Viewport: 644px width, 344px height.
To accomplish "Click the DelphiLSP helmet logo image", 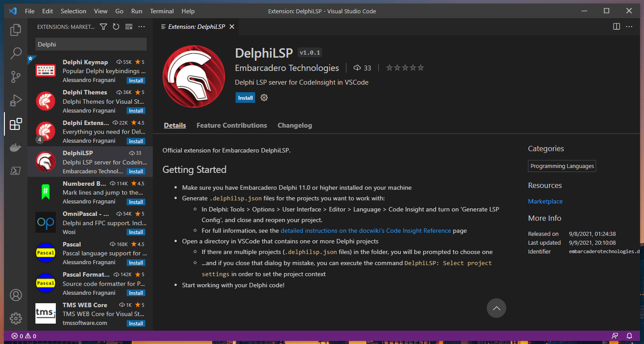I will click(x=194, y=76).
